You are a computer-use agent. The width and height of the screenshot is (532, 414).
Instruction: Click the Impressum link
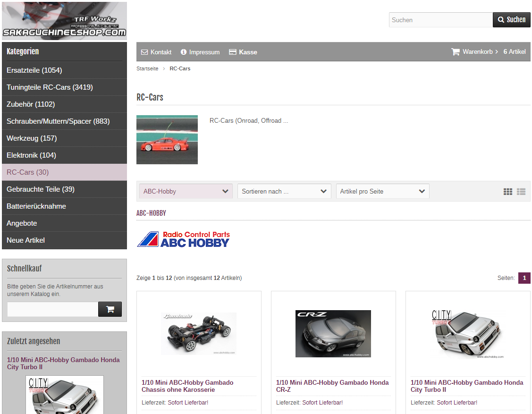(204, 52)
